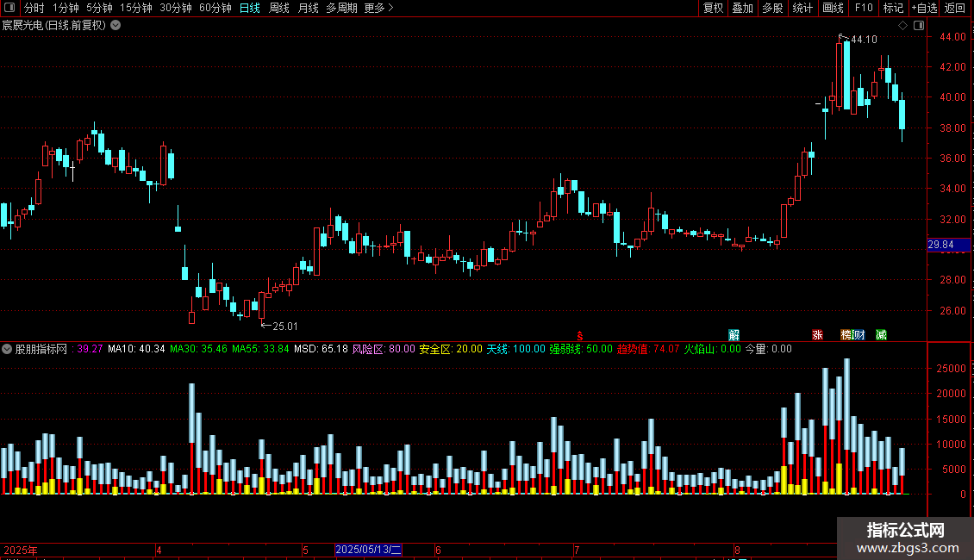Screen dimensions: 974x560
Task: Click the 榜 ranking marker icon
Action: click(x=846, y=334)
